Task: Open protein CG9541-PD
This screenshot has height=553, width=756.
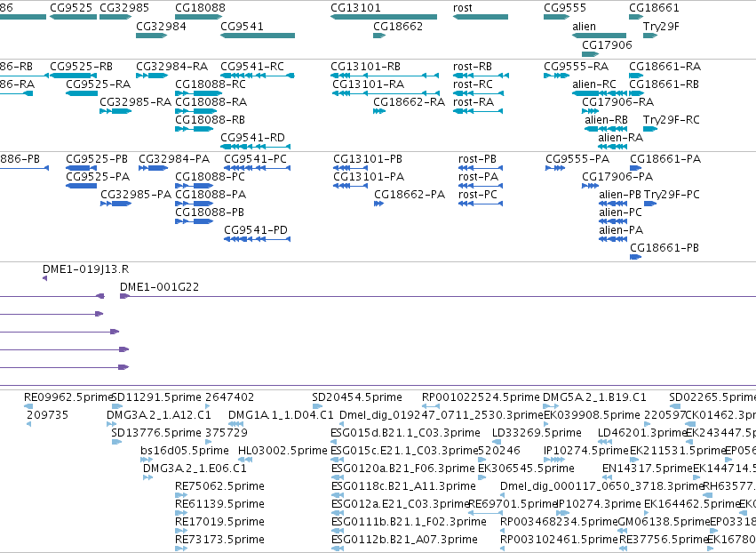Action: click(256, 229)
